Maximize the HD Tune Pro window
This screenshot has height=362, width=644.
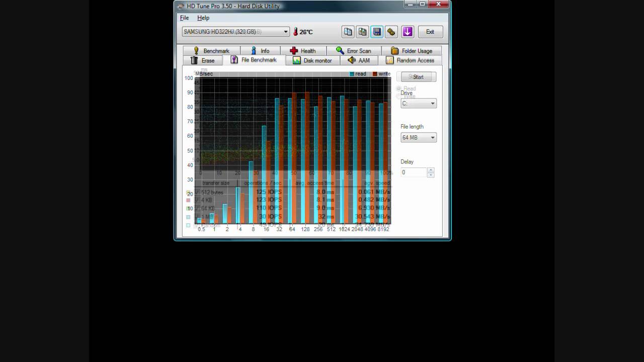click(422, 4)
